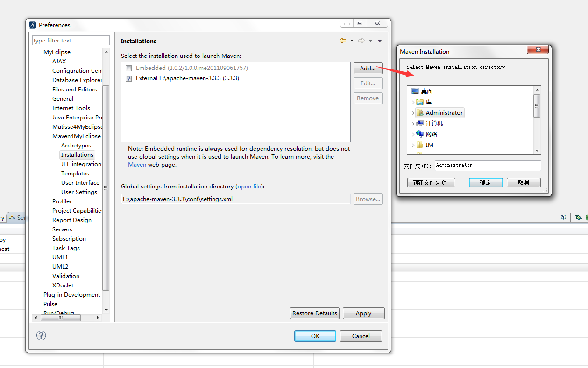Open the Maven web page link
This screenshot has height=368, width=588.
pyautogui.click(x=137, y=165)
